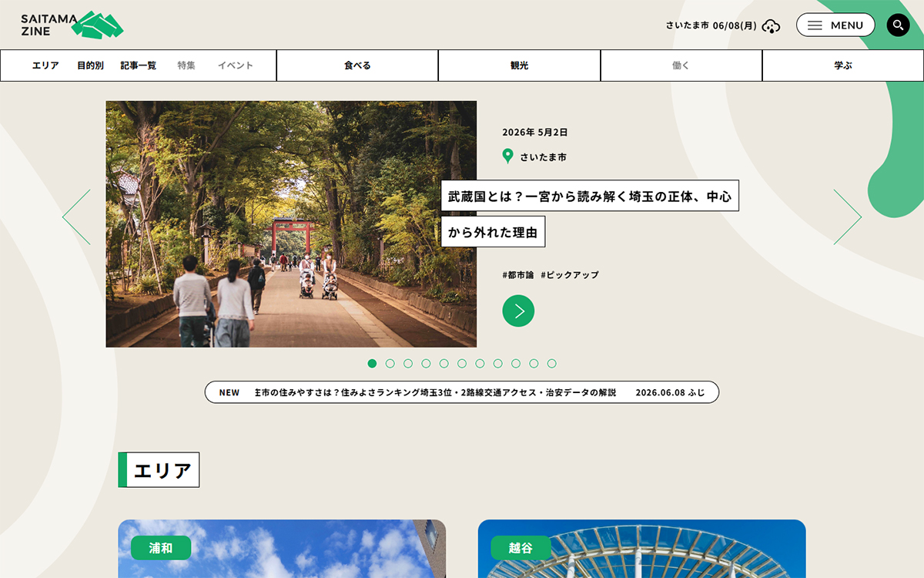Switch to the 学ぶ tab
The image size is (924, 578).
[x=843, y=66]
